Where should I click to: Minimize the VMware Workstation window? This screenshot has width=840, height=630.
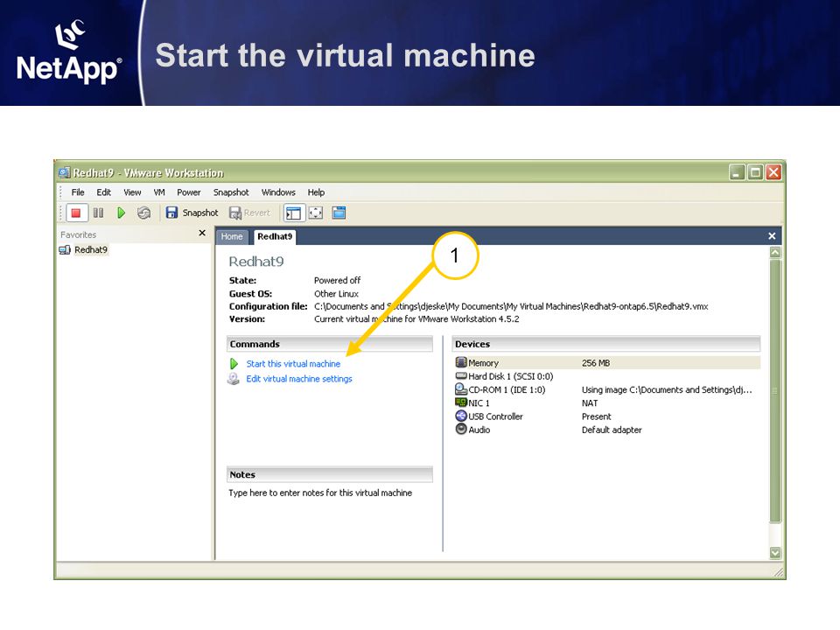coord(737,172)
